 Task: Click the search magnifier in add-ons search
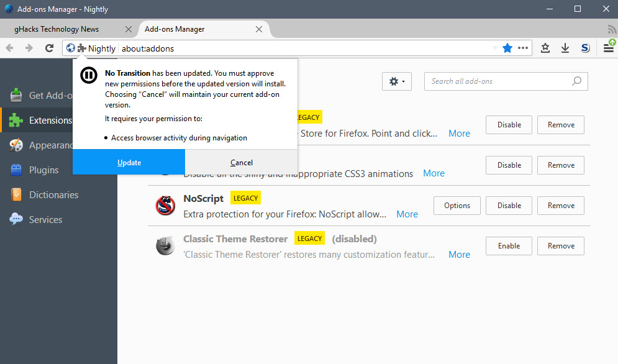[x=576, y=81]
